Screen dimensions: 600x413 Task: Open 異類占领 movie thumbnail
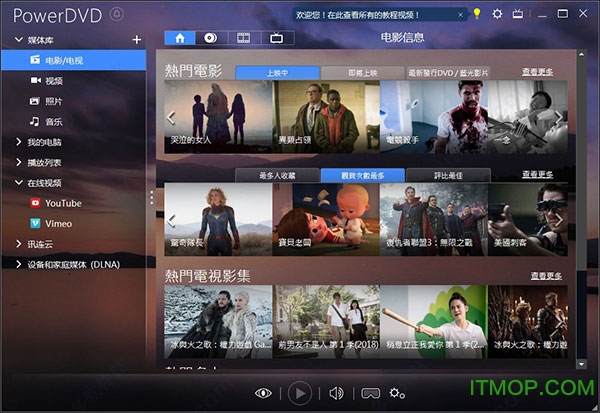326,117
